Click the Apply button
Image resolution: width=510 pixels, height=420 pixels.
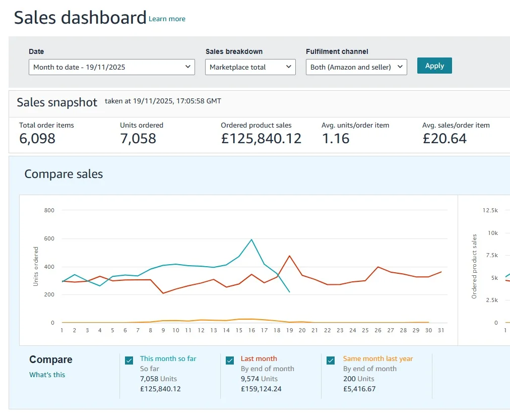tap(434, 66)
